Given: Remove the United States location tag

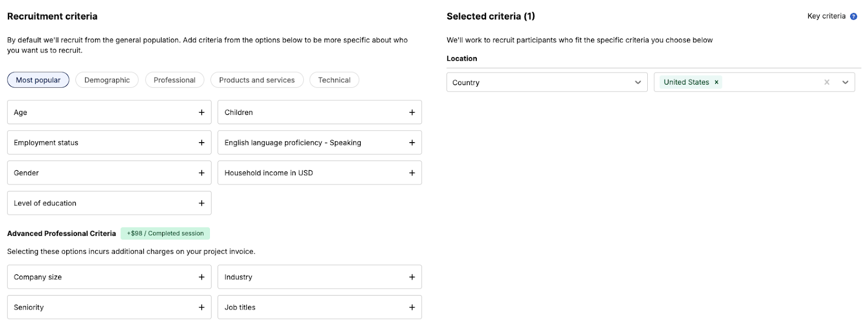Looking at the screenshot, I should [x=716, y=82].
